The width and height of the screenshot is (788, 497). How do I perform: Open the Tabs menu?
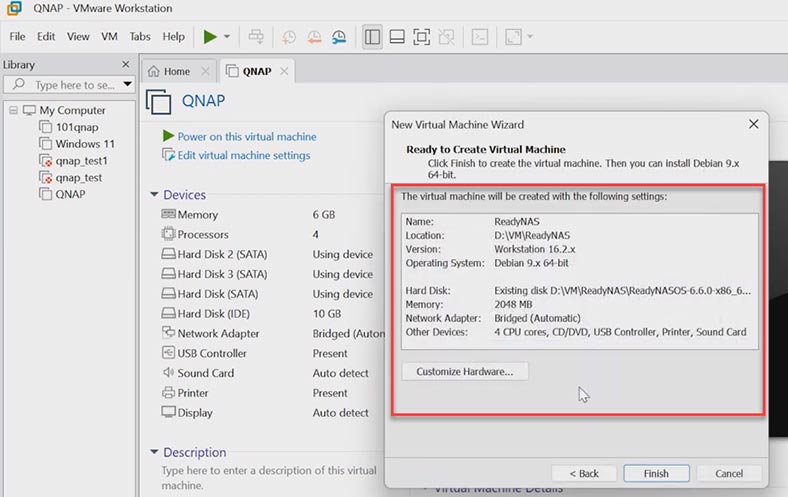click(x=140, y=37)
